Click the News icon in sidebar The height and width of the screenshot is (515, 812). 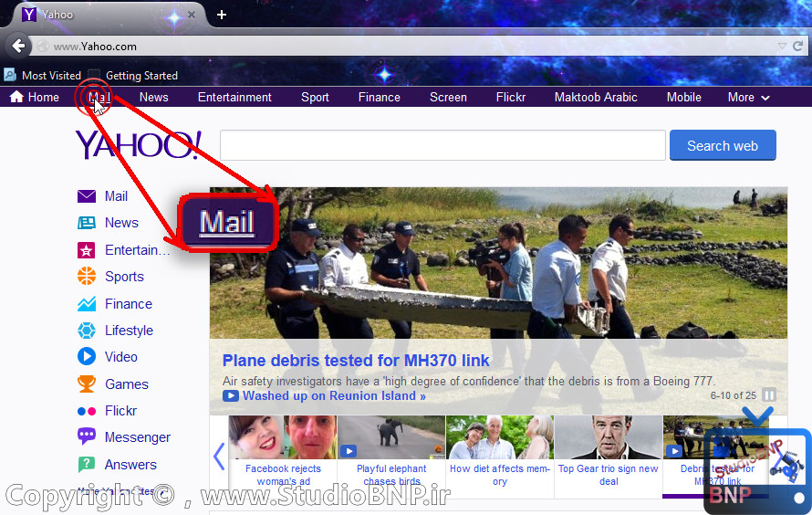click(x=87, y=223)
